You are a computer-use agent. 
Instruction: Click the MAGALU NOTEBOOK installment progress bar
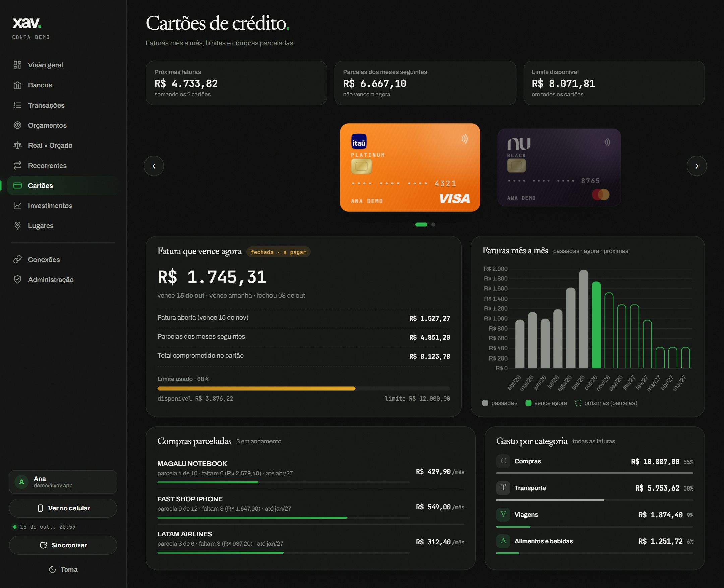tap(283, 482)
